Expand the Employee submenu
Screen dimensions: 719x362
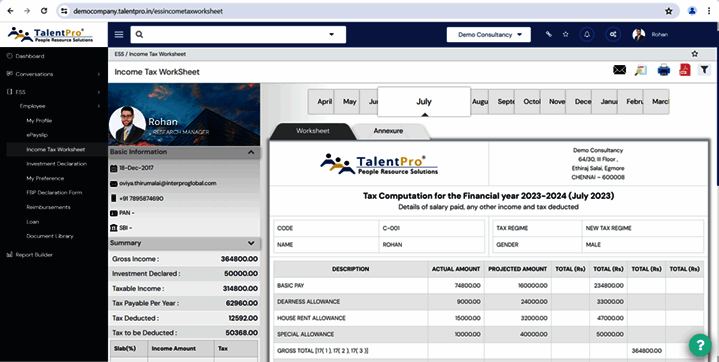pos(60,106)
